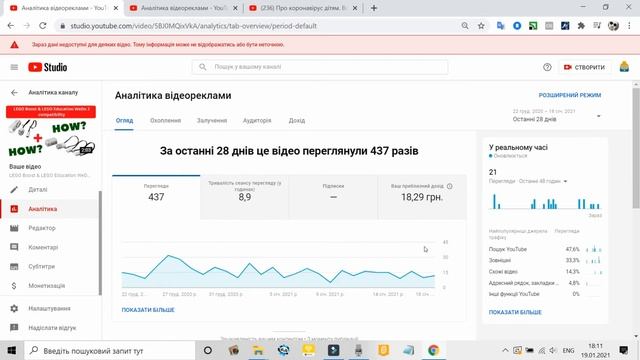Open the hamburger navigation menu
640x360 pixels.
pyautogui.click(x=14, y=67)
